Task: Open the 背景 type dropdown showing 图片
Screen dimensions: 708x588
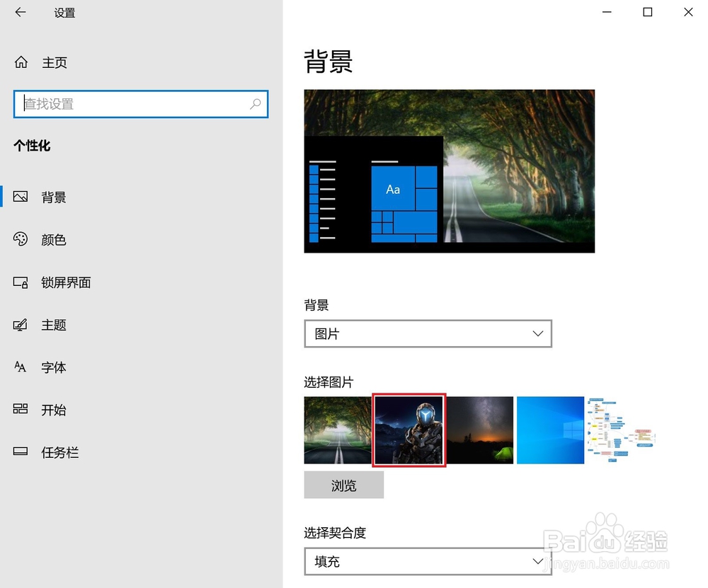Action: tap(428, 333)
